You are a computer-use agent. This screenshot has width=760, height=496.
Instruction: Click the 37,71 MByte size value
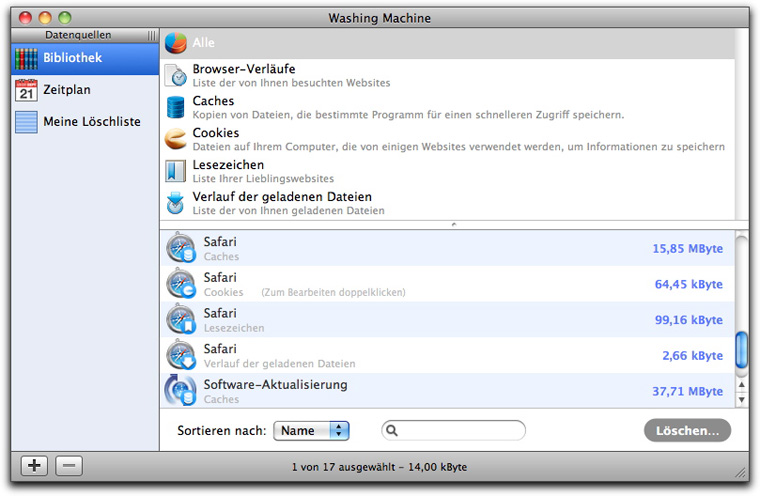tap(687, 391)
